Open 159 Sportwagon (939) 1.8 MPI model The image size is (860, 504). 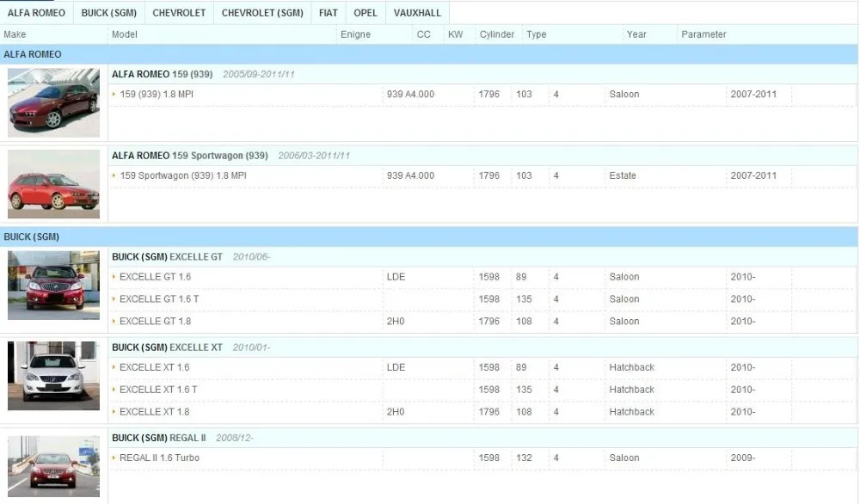pyautogui.click(x=183, y=175)
